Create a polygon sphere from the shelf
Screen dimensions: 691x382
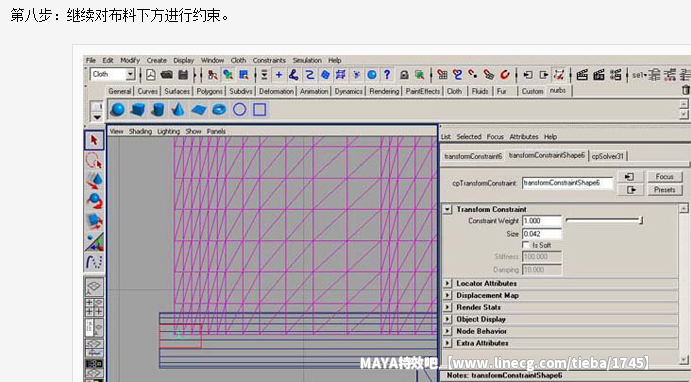point(117,109)
